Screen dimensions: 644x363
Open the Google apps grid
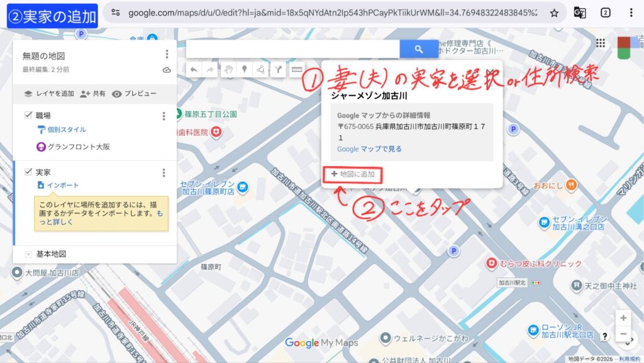point(601,43)
